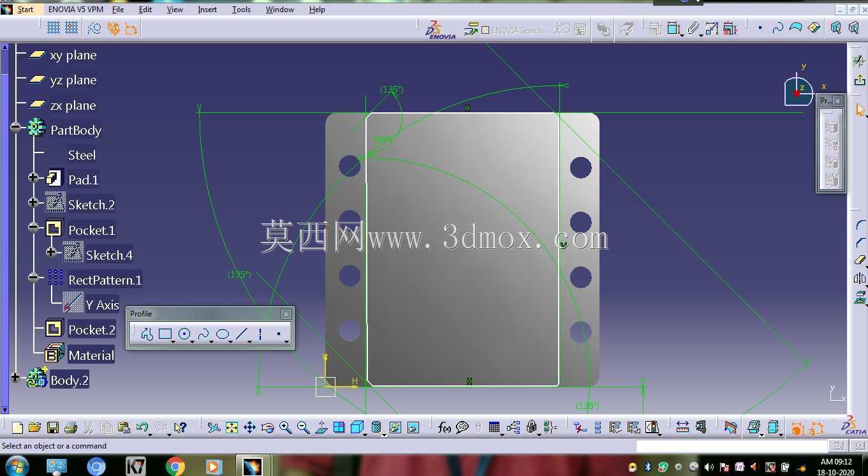Open the Start menu of CATIA

click(x=26, y=10)
